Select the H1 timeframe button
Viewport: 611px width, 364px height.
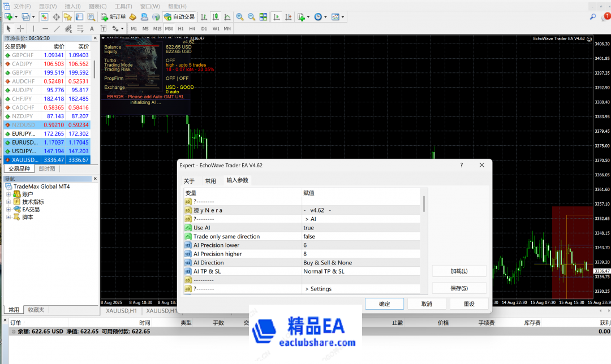[181, 28]
